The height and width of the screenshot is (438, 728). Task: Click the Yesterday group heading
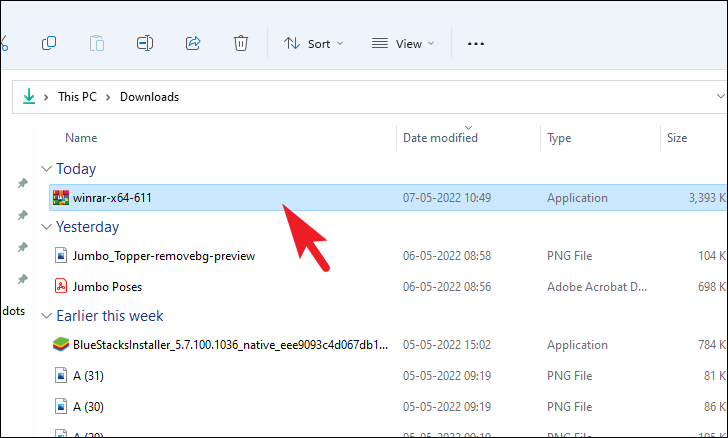coord(88,227)
